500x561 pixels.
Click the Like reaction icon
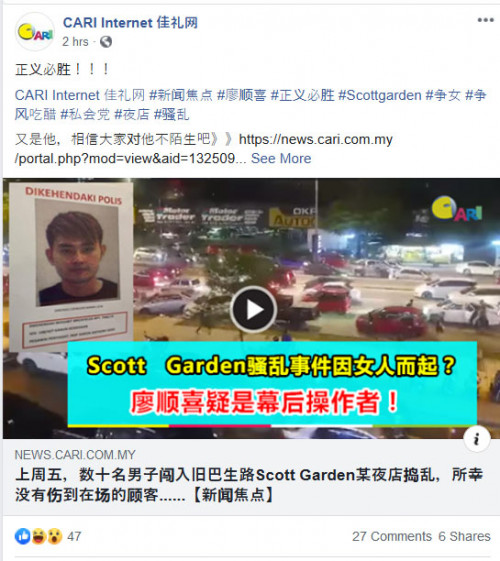coord(23,536)
